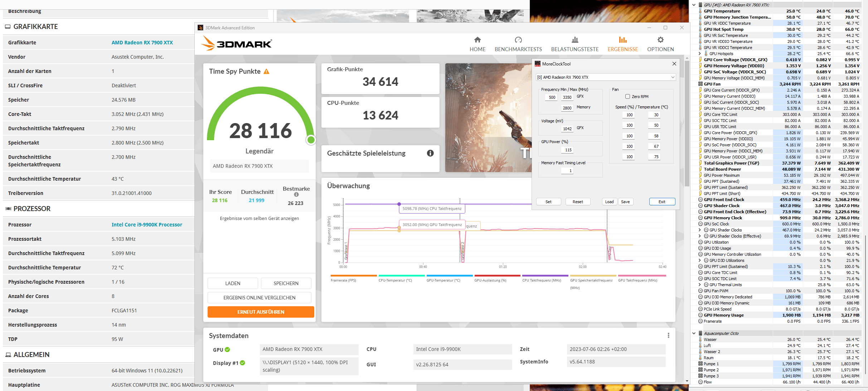Click the orange ERNEUT AUSFÜHREN button
The image size is (868, 391).
click(x=261, y=312)
